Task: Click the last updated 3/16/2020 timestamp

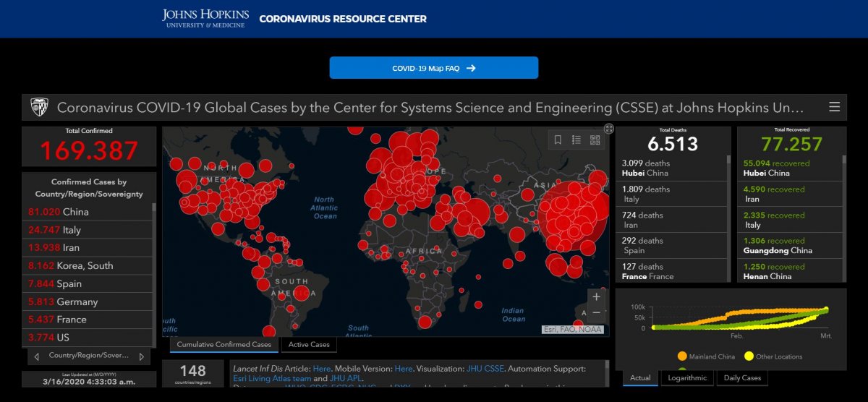Action: click(89, 380)
